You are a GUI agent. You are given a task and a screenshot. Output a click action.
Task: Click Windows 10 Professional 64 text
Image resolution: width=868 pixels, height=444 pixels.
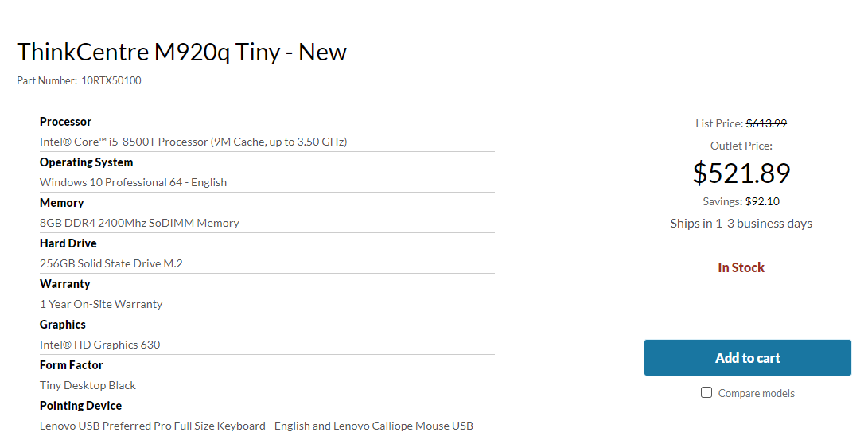pyautogui.click(x=133, y=182)
